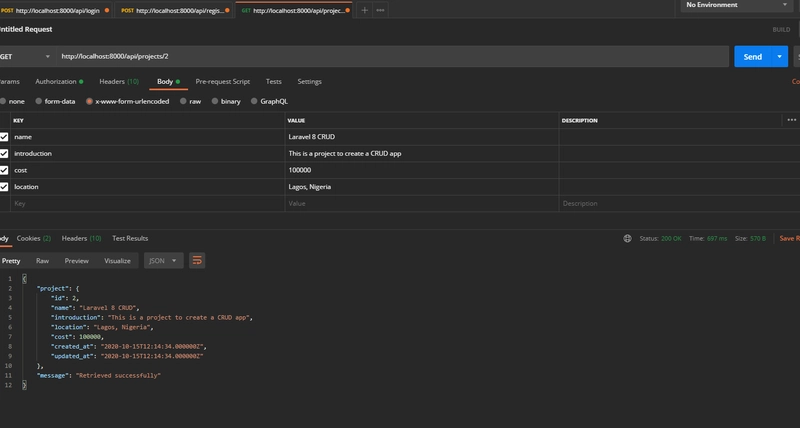Open the request Settings tab
This screenshot has width=800, height=428.
click(x=309, y=82)
